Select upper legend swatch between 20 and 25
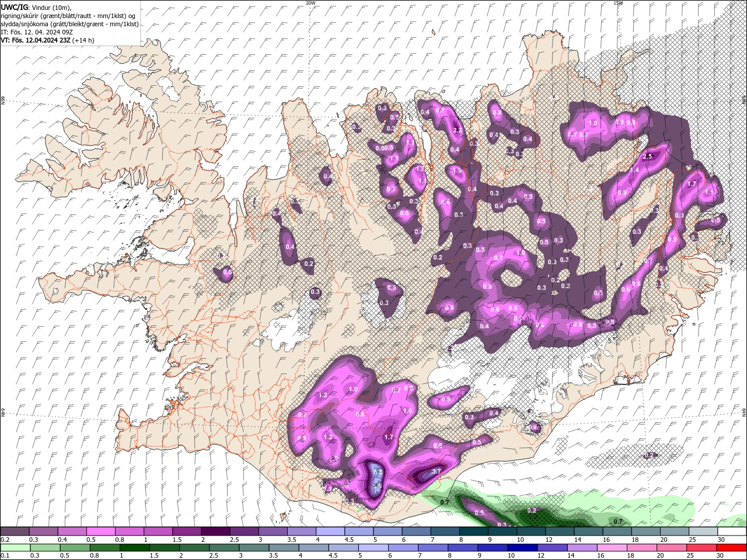Viewport: 747px width, 560px height. pyautogui.click(x=675, y=531)
